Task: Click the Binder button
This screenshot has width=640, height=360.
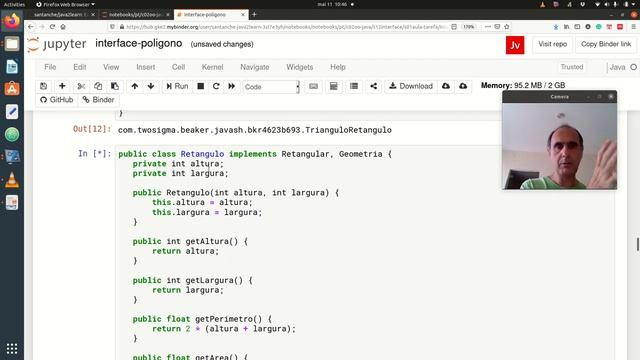Action: 98,100
